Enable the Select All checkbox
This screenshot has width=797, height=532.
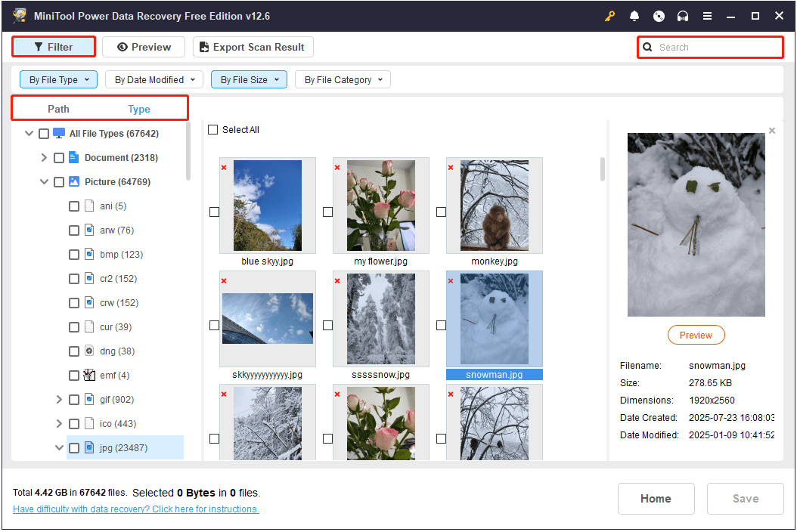(212, 129)
